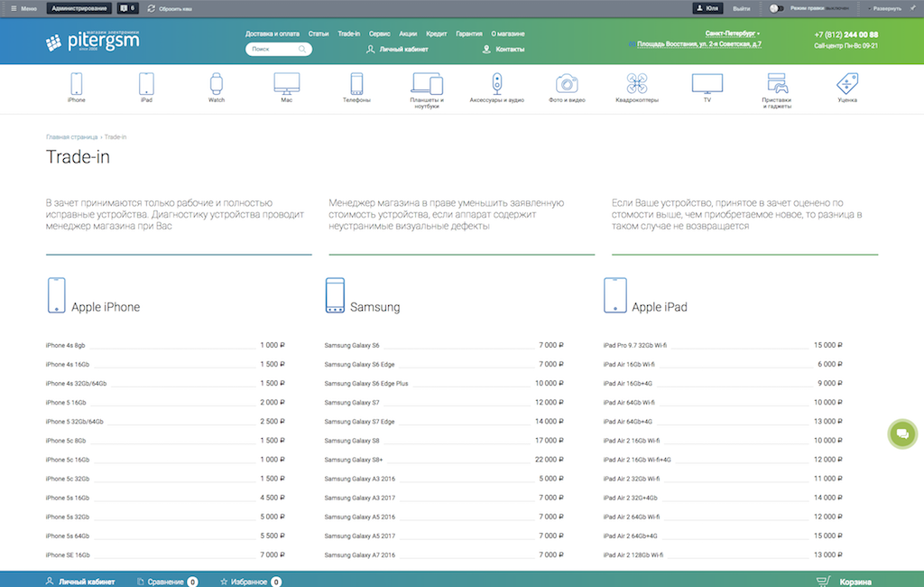Click the Apple iPad section tablet icon
Viewport: 924px width, 587px height.
[615, 295]
